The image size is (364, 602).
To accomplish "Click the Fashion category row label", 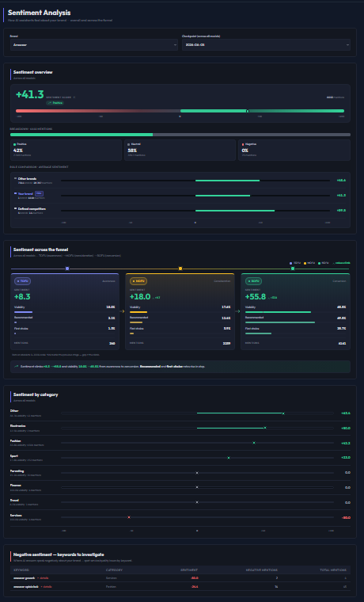I will click(x=15, y=440).
